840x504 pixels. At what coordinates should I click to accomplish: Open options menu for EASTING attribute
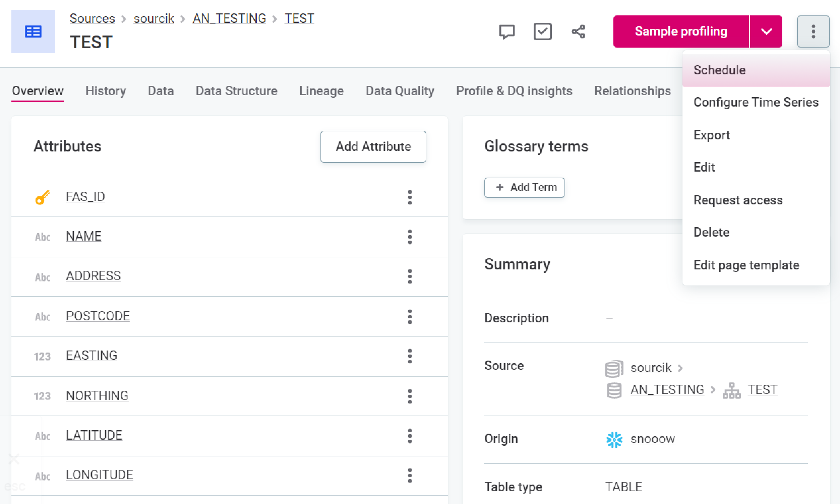(x=410, y=356)
